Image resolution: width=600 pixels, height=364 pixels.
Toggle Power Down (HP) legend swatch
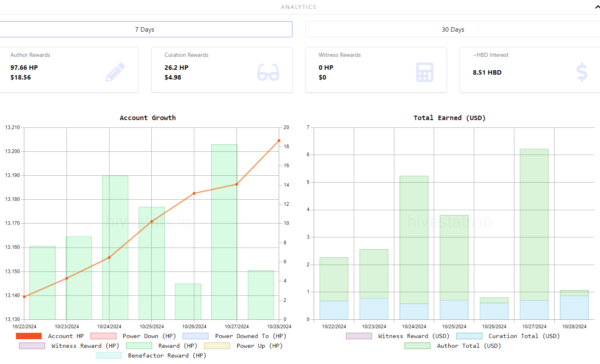coord(103,336)
